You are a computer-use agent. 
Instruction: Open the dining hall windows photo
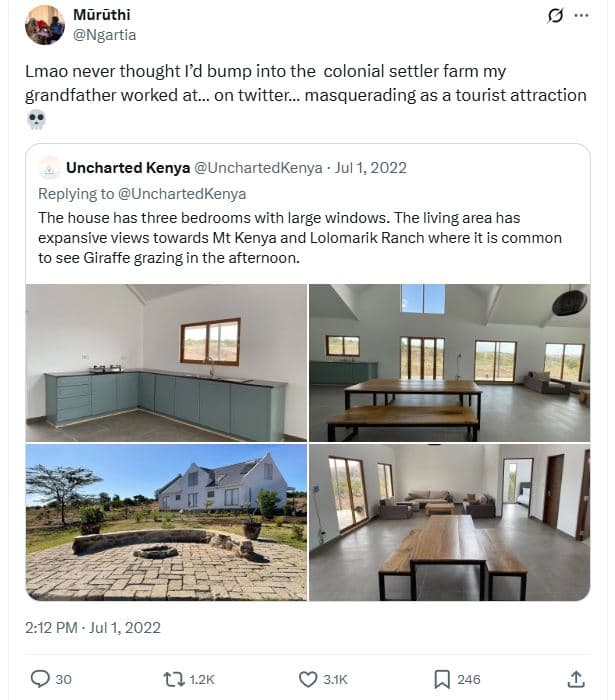(x=449, y=362)
